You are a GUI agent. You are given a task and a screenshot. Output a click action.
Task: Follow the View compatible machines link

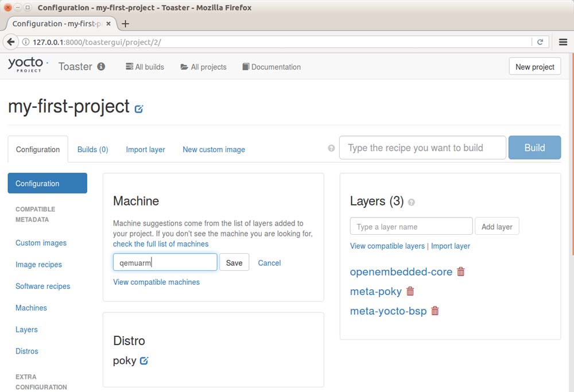tap(156, 282)
